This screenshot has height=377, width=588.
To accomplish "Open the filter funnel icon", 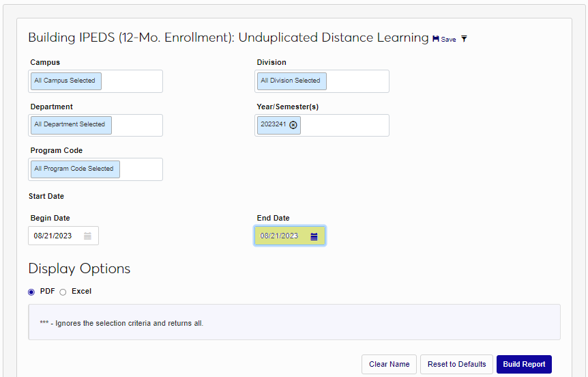I will pyautogui.click(x=465, y=39).
